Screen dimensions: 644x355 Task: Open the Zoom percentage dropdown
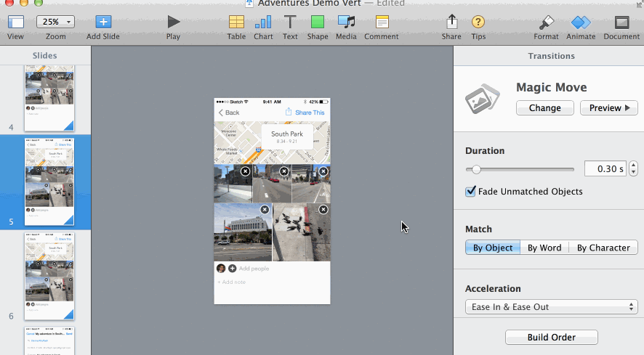55,22
